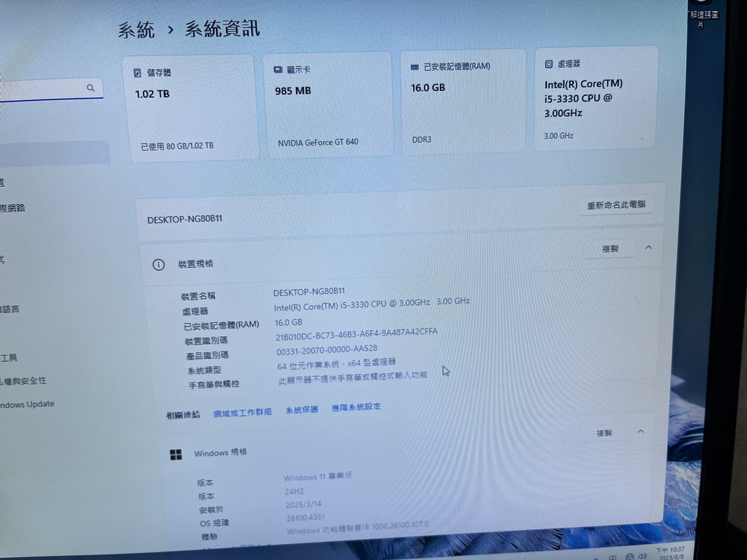
Task: Click the Windows logo beside Windows 規格
Action: 176,455
